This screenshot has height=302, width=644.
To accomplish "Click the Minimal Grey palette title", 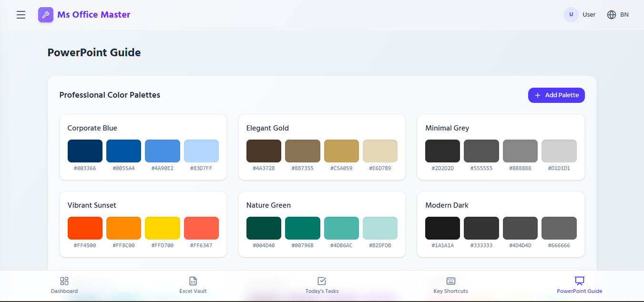I will (x=447, y=128).
